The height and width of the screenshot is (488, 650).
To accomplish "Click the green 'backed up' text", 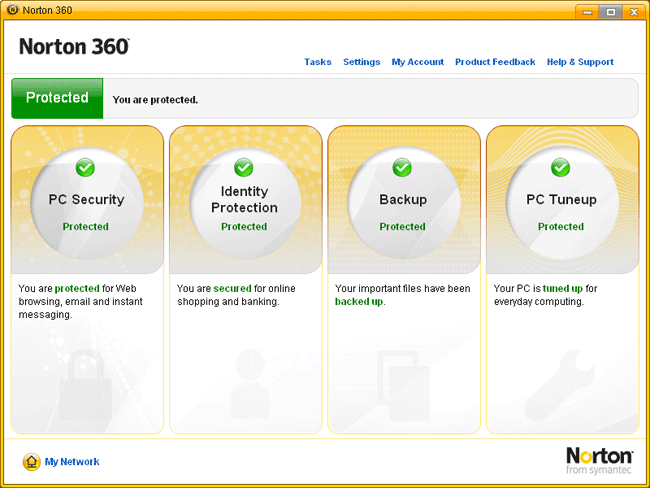I will [x=359, y=301].
